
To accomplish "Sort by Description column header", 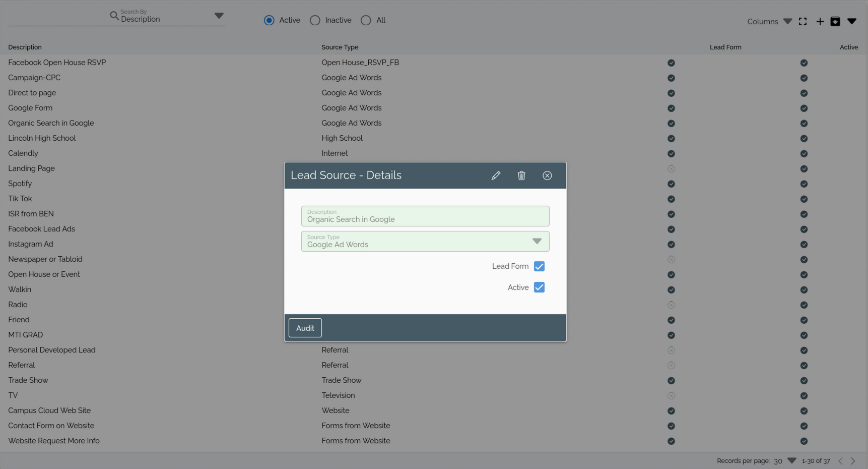I will (x=25, y=47).
